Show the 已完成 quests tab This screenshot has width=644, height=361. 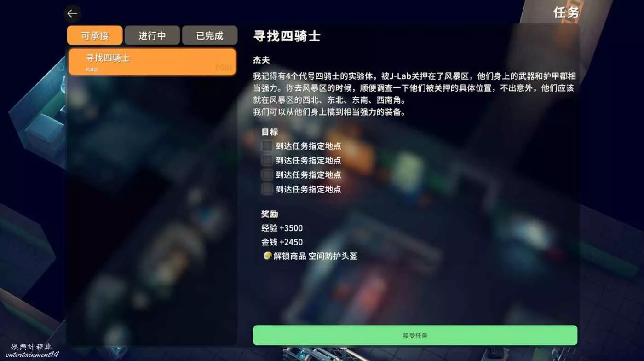point(210,35)
